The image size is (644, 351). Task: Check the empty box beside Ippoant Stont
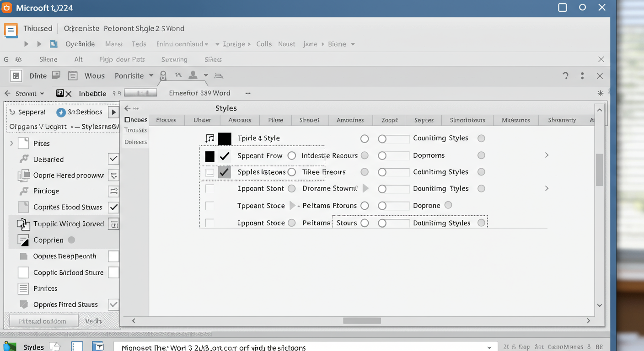[209, 189]
